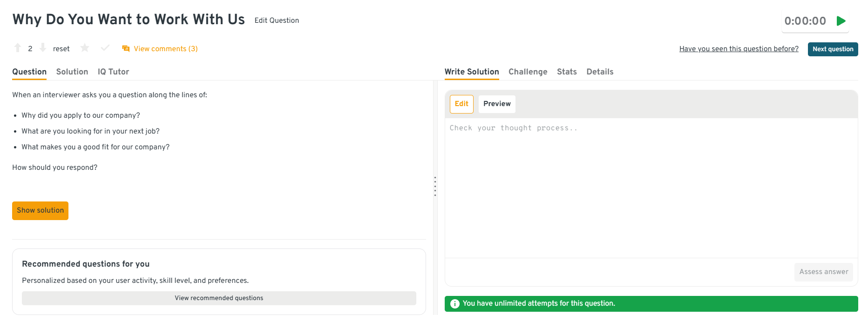Viewport: 868px width, 335px height.
Task: Switch to the Solution tab
Action: coord(72,72)
